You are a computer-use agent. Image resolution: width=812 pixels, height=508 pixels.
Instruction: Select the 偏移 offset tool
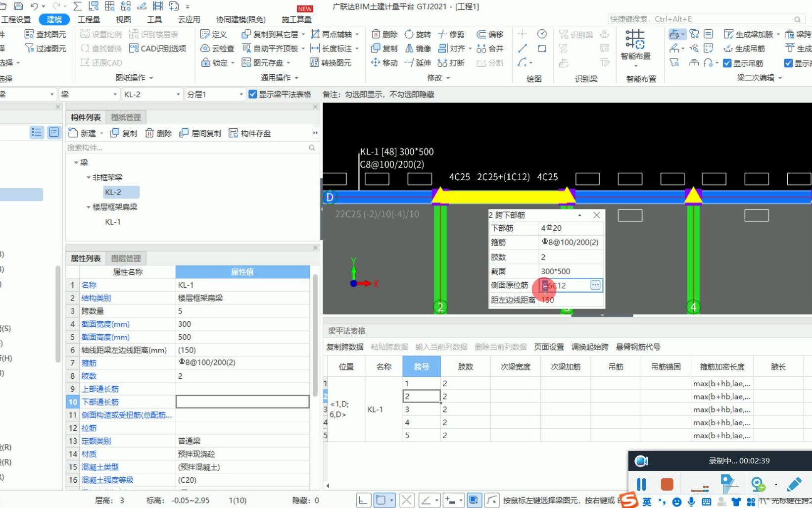(x=490, y=34)
